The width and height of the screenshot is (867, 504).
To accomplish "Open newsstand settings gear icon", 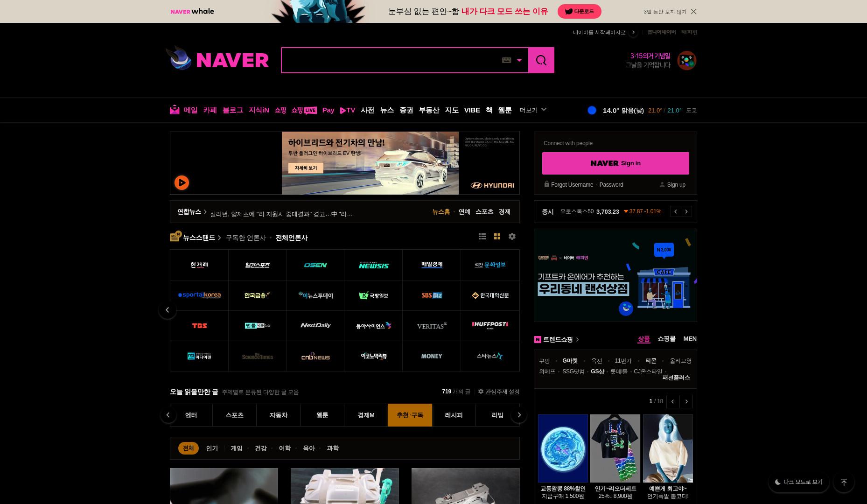I will (x=512, y=237).
